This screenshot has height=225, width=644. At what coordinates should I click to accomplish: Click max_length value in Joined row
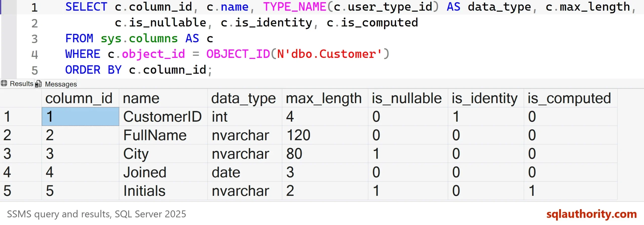pyautogui.click(x=325, y=172)
